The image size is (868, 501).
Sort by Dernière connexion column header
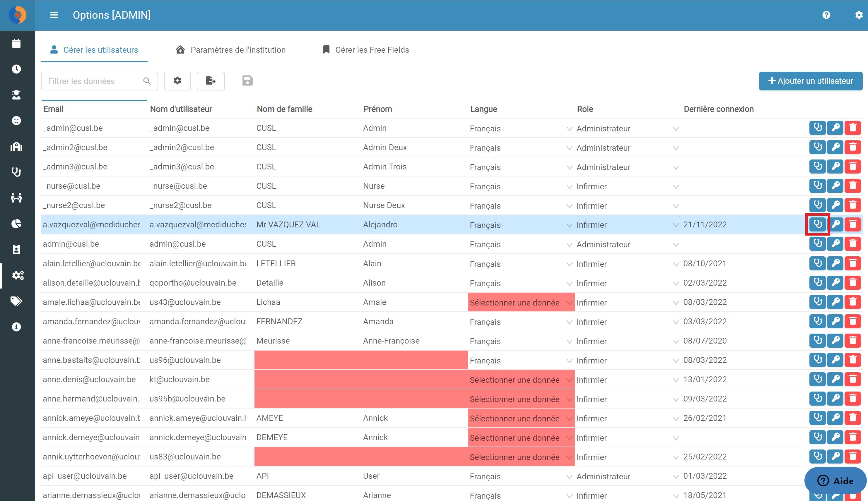(x=719, y=109)
